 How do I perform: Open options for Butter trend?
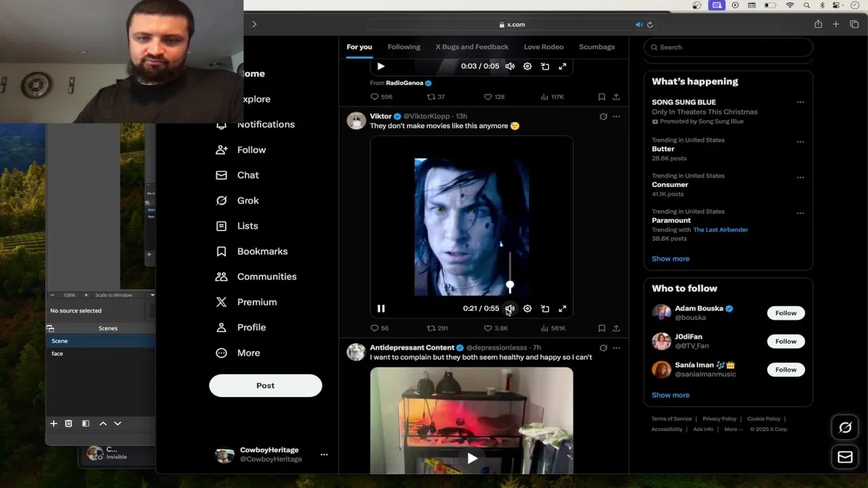[x=800, y=142]
